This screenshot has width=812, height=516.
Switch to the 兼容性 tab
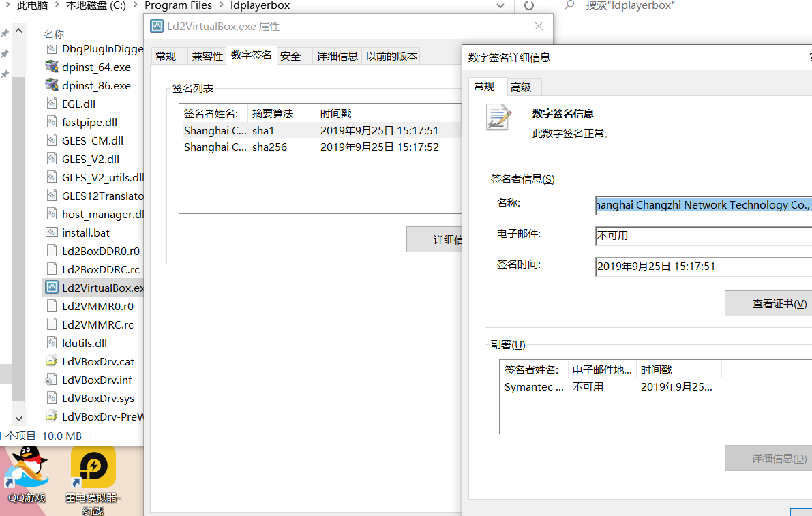pyautogui.click(x=207, y=56)
